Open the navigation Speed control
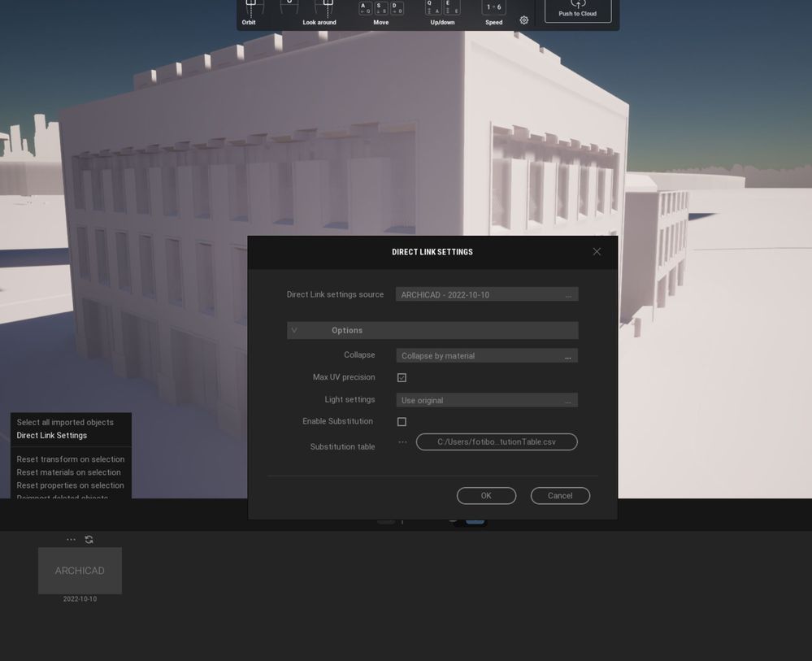The width and height of the screenshot is (812, 661). [x=493, y=7]
